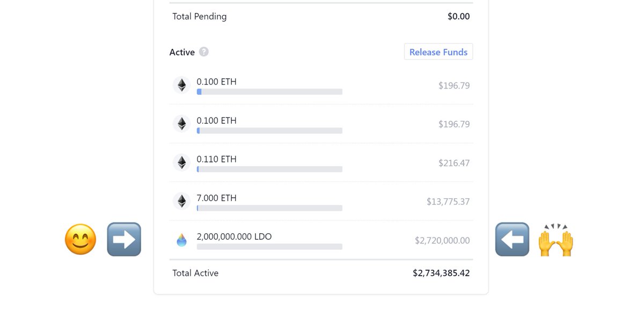This screenshot has height=312, width=644.
Task: Click the LDO droplet token icon
Action: [x=182, y=240]
